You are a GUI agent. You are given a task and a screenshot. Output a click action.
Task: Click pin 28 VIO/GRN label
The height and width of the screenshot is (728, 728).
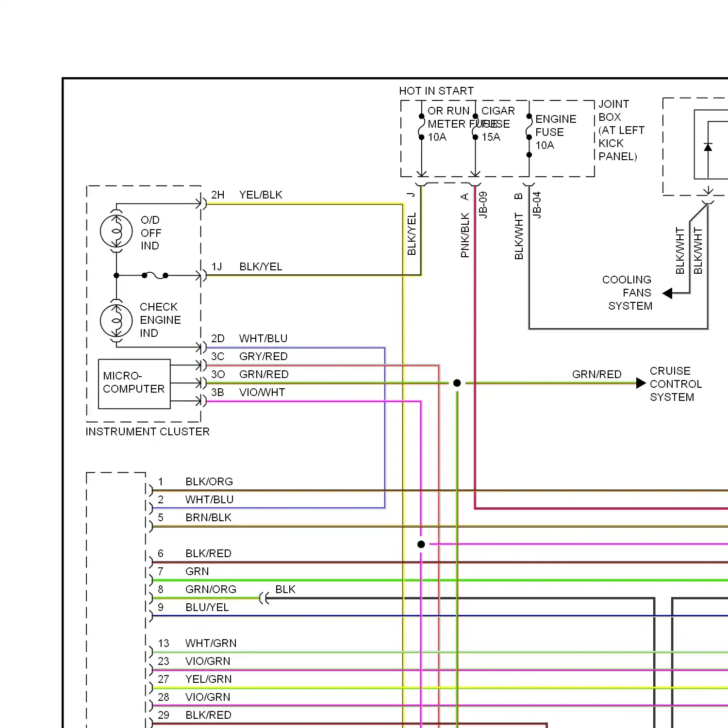tap(194, 697)
